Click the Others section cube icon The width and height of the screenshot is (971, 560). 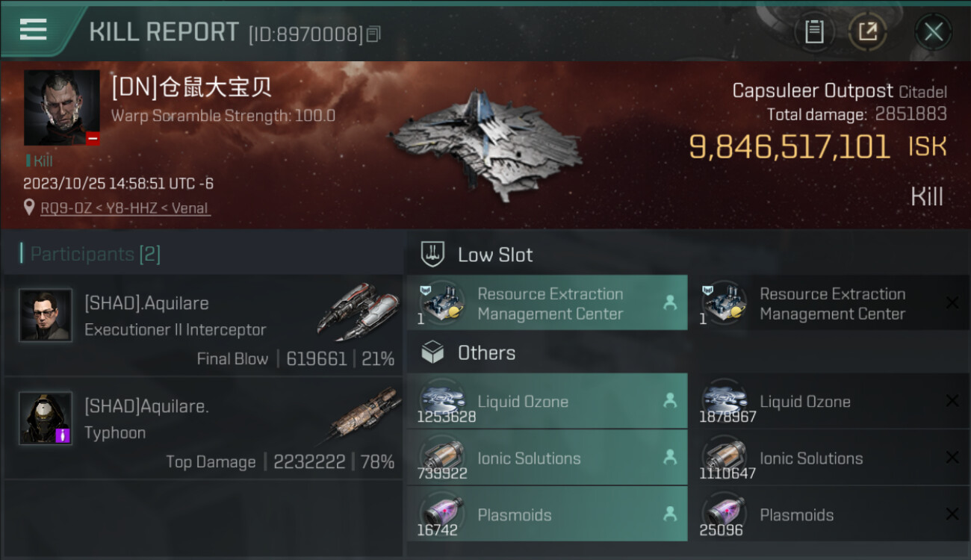[x=432, y=352]
